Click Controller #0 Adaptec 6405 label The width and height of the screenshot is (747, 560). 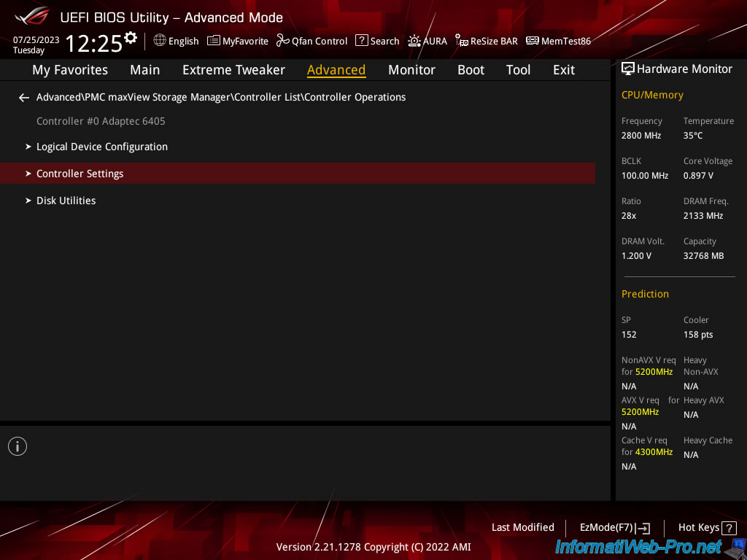(x=101, y=122)
